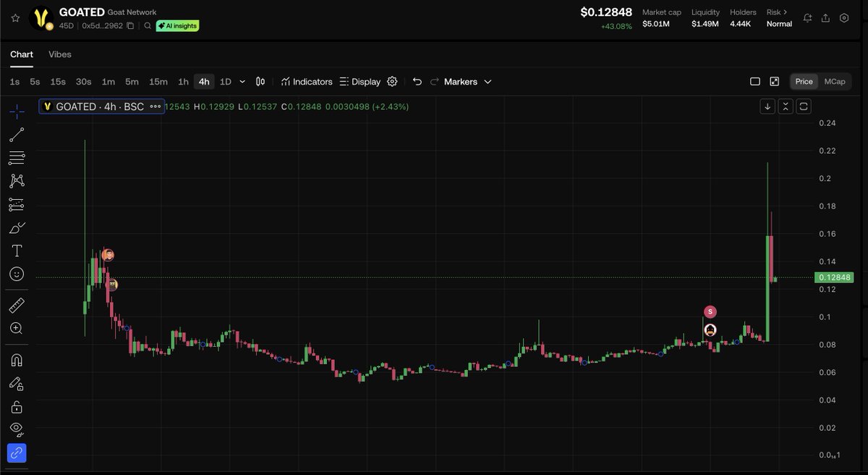This screenshot has height=475, width=868.
Task: Select the ruler measure tool
Action: coord(16,305)
